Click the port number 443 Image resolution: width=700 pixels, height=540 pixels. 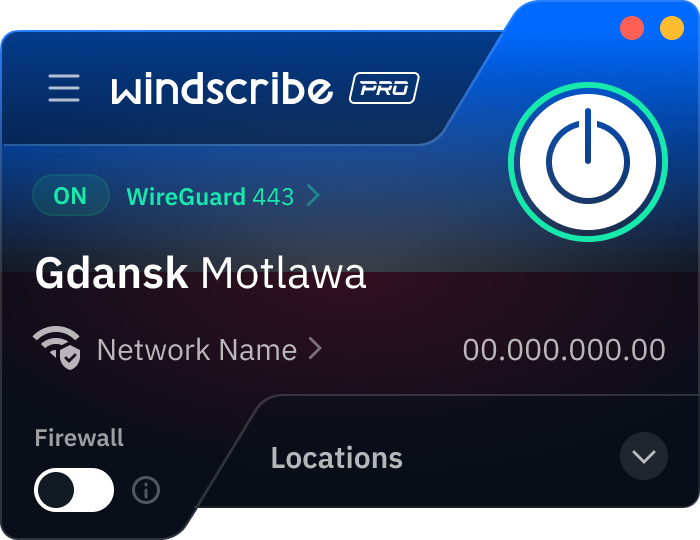(x=273, y=197)
